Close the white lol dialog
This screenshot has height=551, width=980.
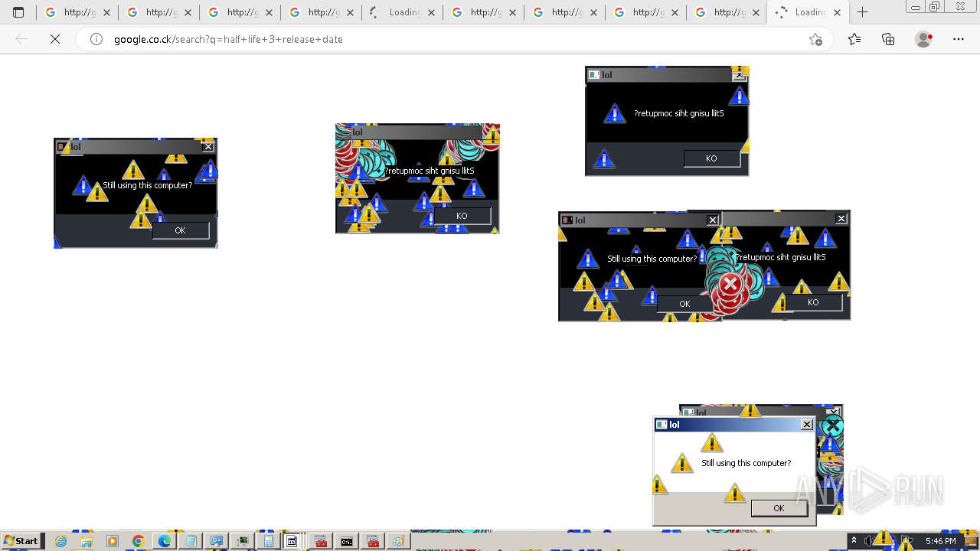[806, 425]
